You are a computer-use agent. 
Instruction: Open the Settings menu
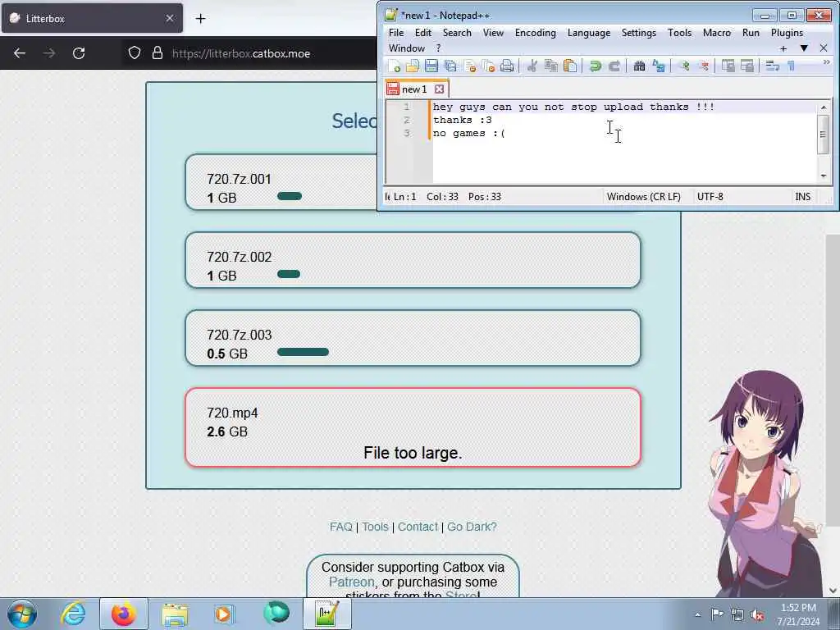click(x=638, y=33)
